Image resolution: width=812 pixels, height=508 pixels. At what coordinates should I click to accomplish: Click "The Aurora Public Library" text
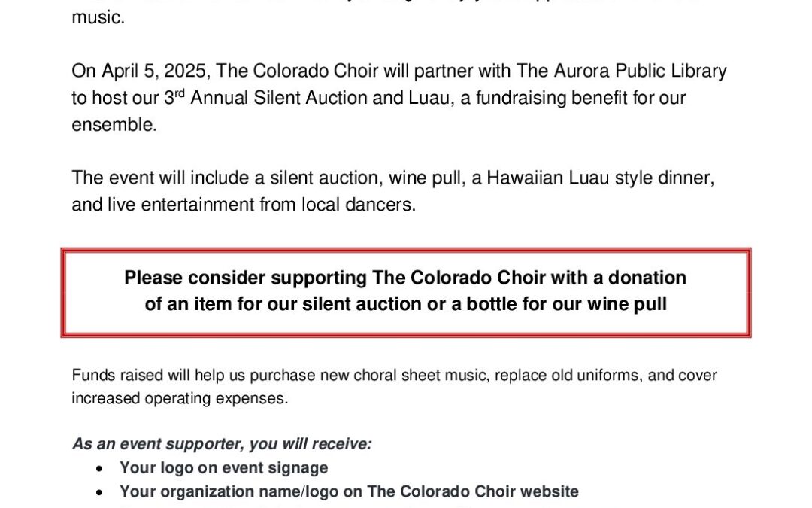(621, 71)
